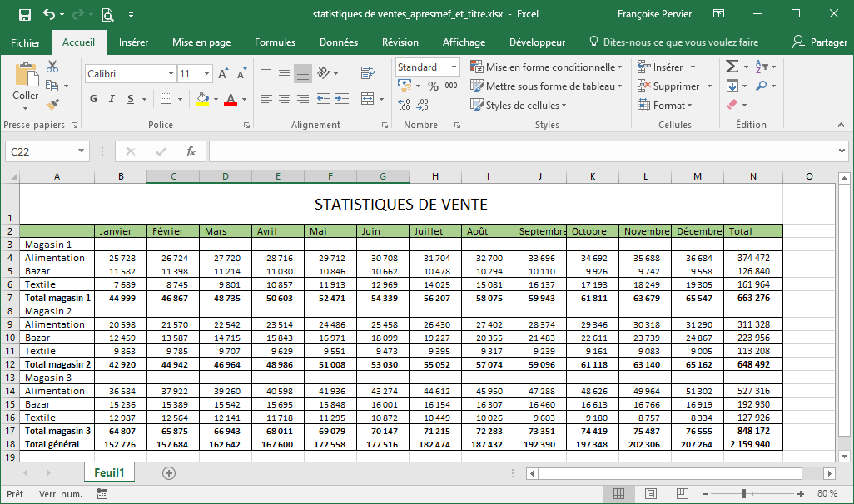
Task: Click the increase font size icon
Action: [x=223, y=74]
